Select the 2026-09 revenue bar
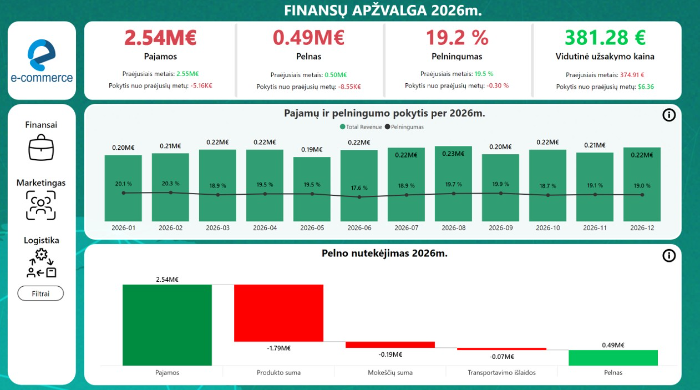The width and height of the screenshot is (700, 390). coord(500,187)
